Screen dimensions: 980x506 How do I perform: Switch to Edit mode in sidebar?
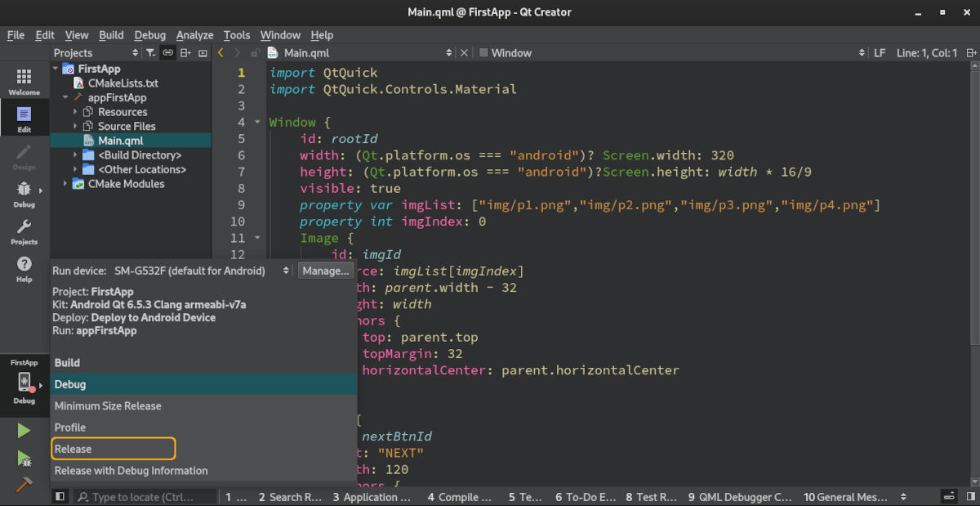[24, 119]
